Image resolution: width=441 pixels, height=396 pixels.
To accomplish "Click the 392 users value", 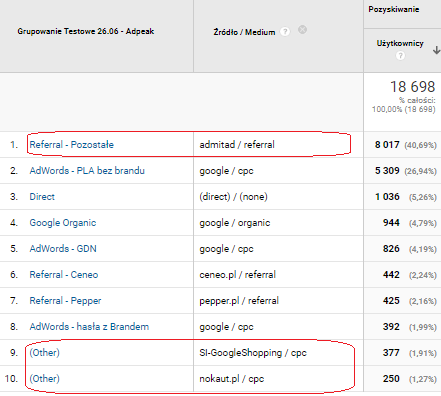I will point(391,327).
